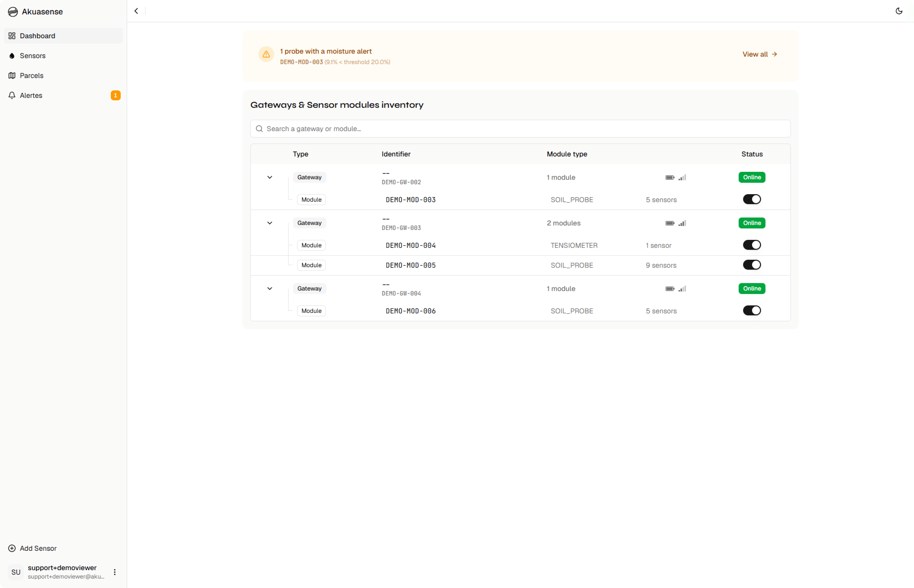
Task: Click the Gateway tag of DEMO-GW-004
Action: 309,289
